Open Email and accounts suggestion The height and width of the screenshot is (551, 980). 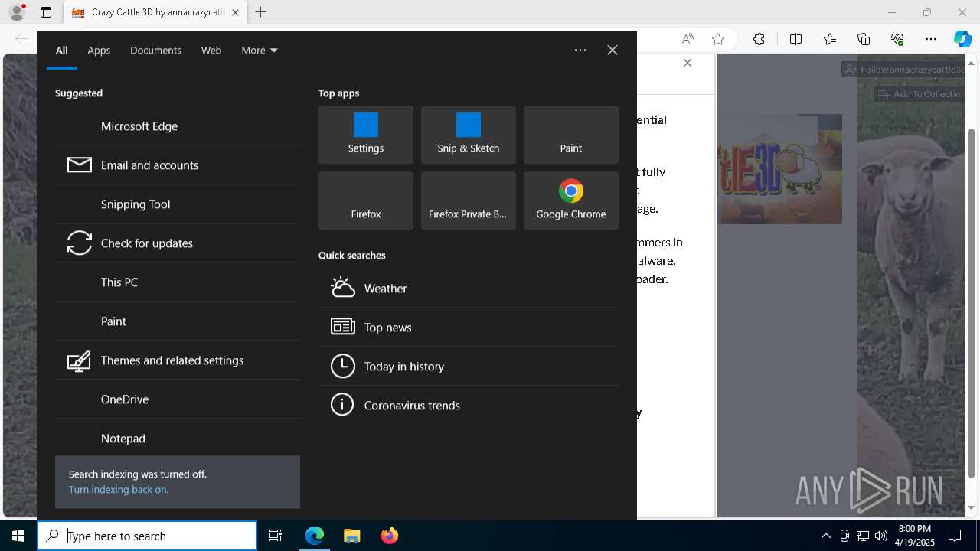coord(177,165)
